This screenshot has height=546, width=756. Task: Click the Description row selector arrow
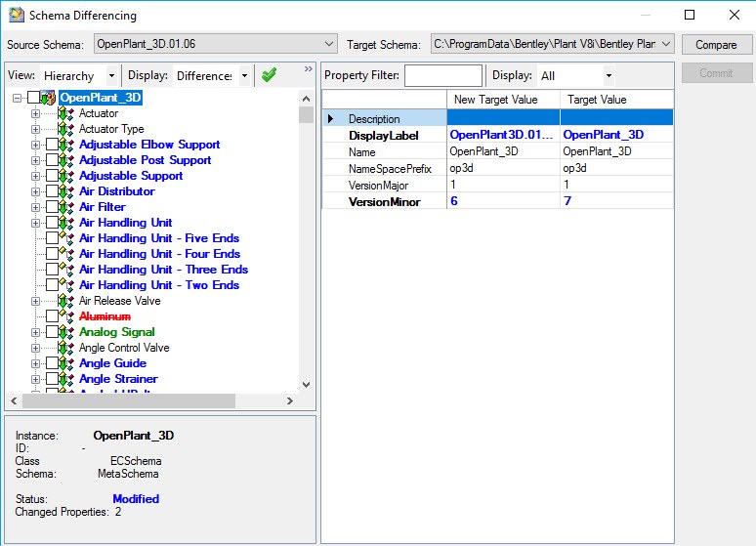tap(331, 118)
